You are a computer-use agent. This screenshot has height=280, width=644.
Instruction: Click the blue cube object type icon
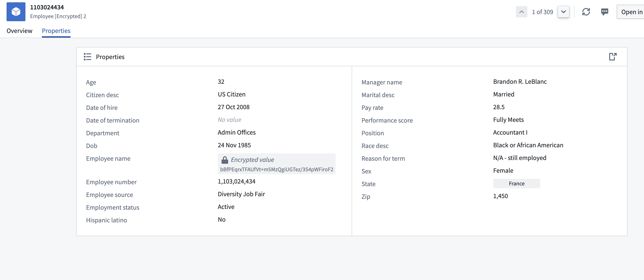(16, 12)
